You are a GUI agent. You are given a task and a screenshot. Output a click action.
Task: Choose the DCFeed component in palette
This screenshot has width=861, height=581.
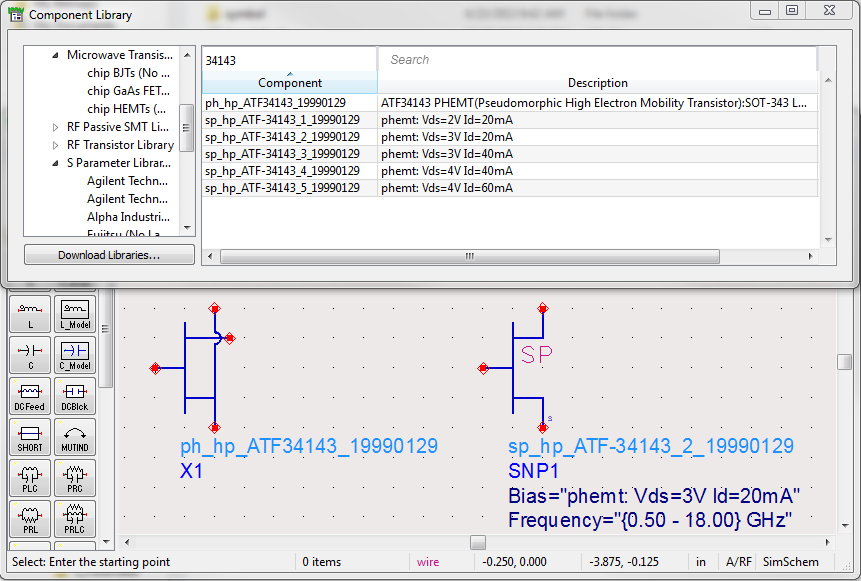click(30, 396)
